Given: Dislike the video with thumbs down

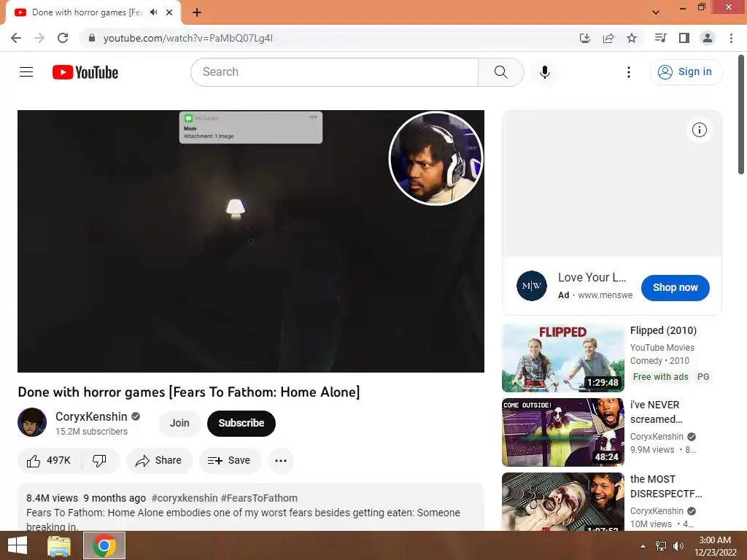Looking at the screenshot, I should pos(99,461).
